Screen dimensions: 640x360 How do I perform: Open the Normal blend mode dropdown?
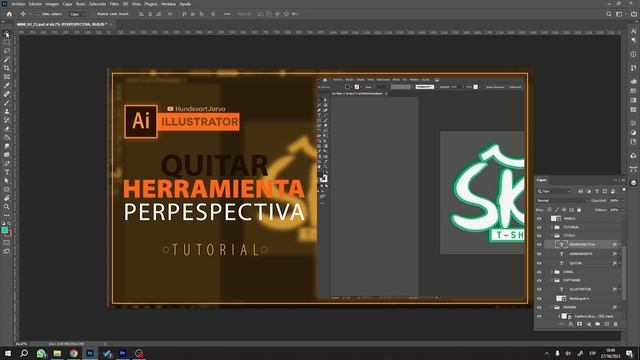[x=562, y=200]
